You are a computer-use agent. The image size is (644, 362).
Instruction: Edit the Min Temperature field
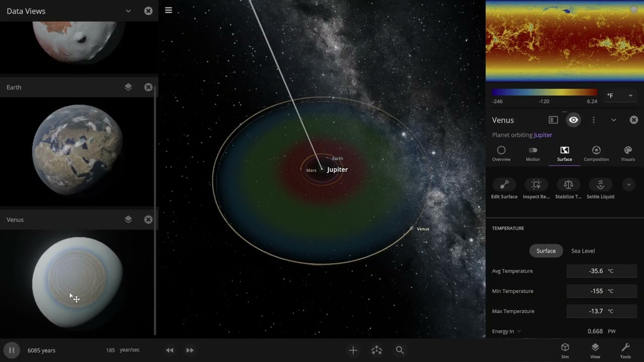point(602,291)
